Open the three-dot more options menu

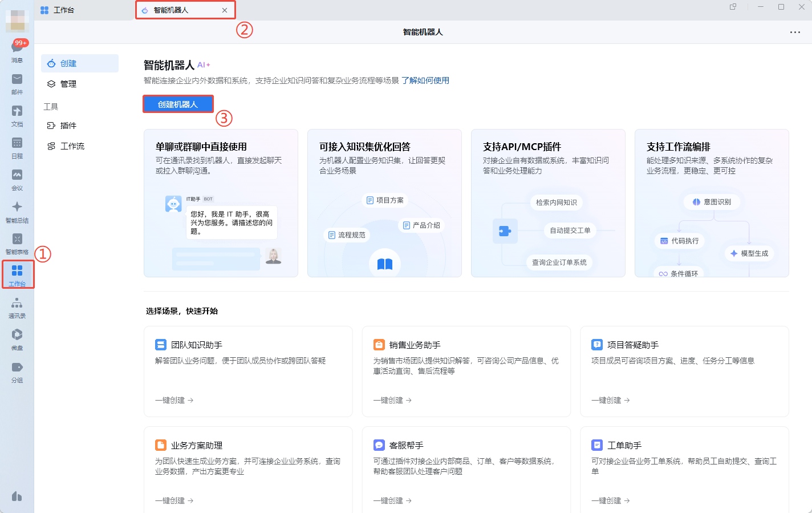(x=795, y=33)
